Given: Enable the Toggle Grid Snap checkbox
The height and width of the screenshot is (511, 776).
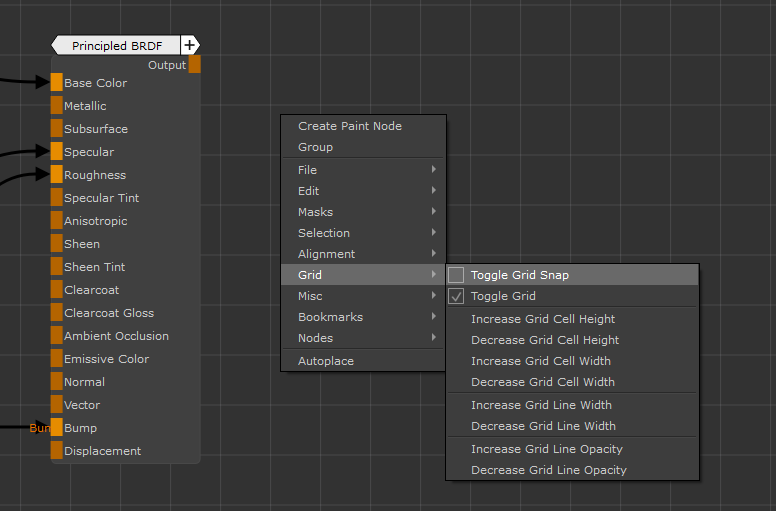Looking at the screenshot, I should coord(456,275).
